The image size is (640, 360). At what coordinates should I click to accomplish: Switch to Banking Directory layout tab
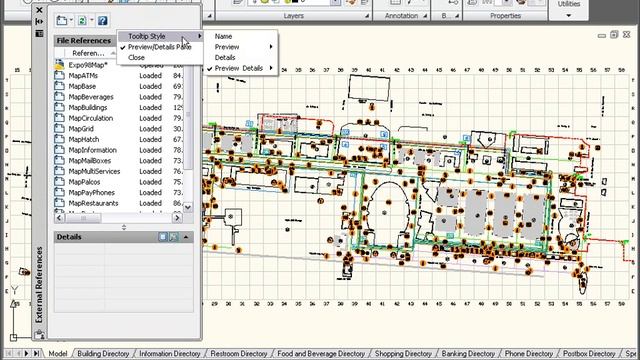(468, 353)
